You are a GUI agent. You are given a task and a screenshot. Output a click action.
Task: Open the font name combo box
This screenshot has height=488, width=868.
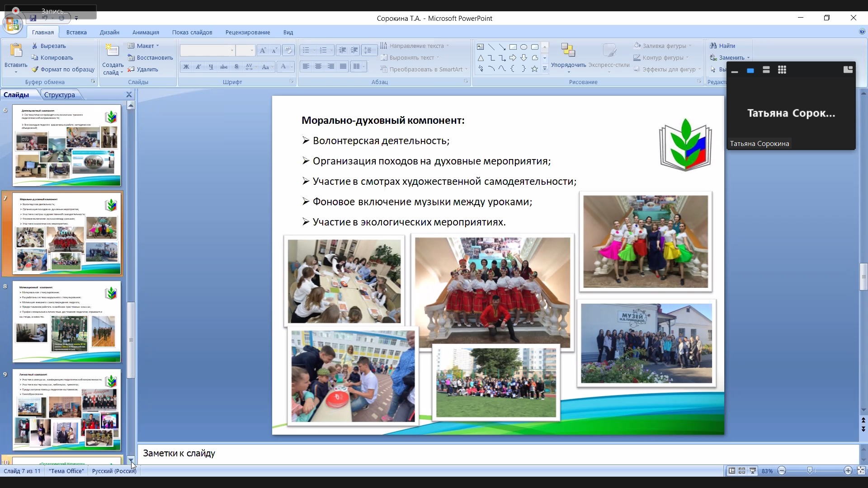pyautogui.click(x=208, y=50)
